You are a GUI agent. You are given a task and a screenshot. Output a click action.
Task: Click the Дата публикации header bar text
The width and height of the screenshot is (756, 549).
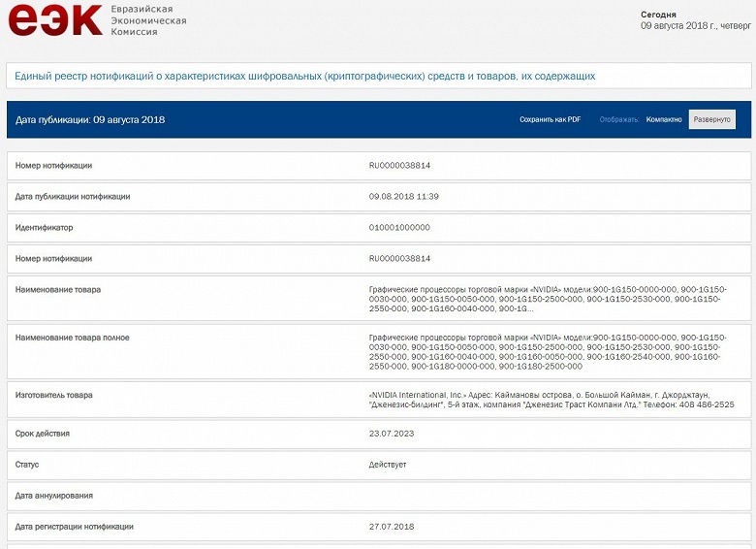pyautogui.click(x=90, y=119)
